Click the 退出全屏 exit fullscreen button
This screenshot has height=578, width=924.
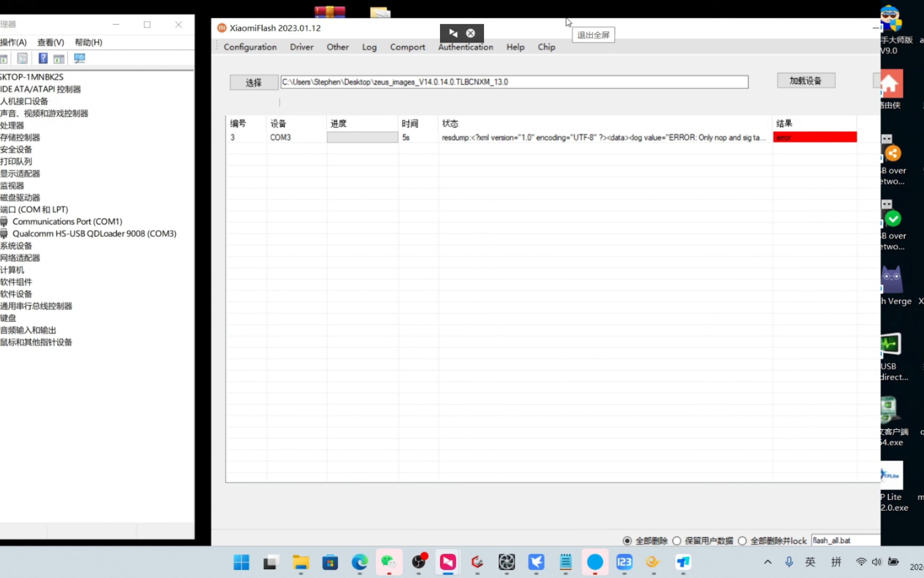(593, 35)
